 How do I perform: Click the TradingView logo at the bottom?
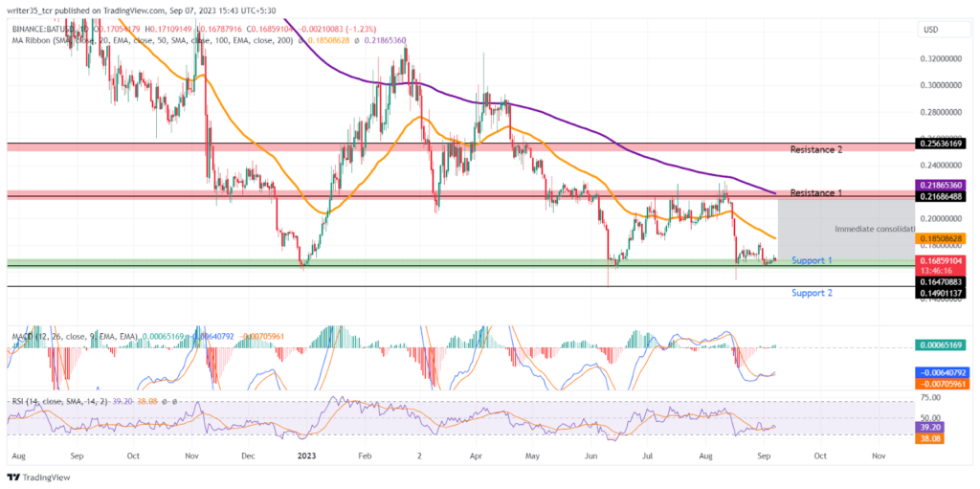click(38, 478)
